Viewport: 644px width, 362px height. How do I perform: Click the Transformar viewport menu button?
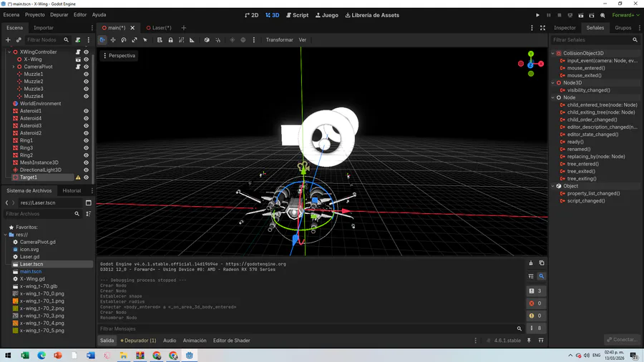279,40
